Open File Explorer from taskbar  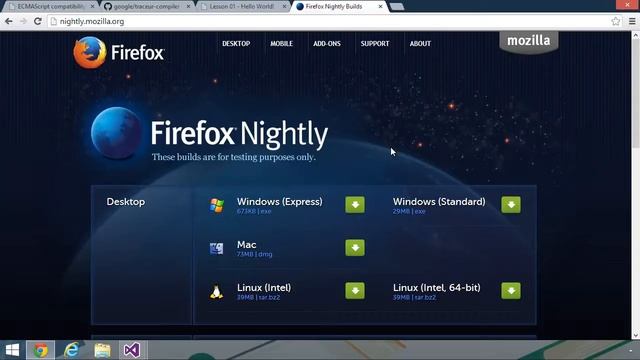coord(102,350)
